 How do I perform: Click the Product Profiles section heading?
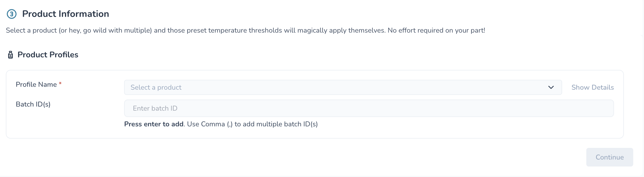(48, 55)
